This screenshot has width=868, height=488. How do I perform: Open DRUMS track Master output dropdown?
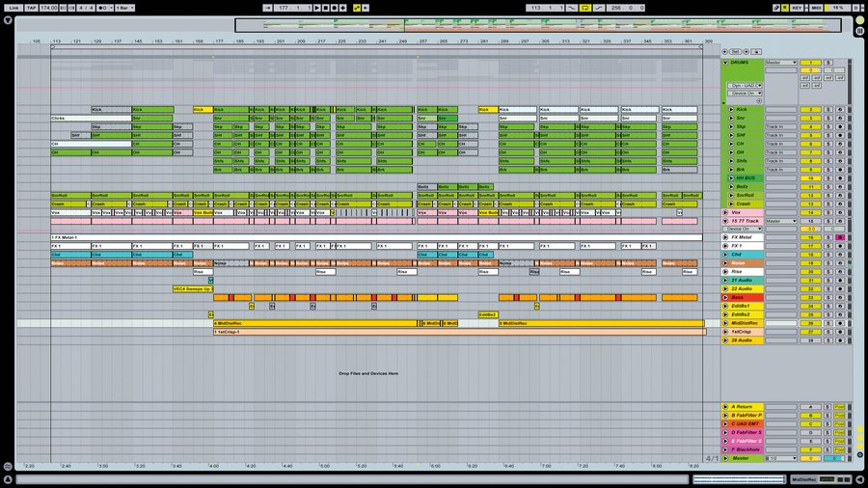click(x=780, y=63)
